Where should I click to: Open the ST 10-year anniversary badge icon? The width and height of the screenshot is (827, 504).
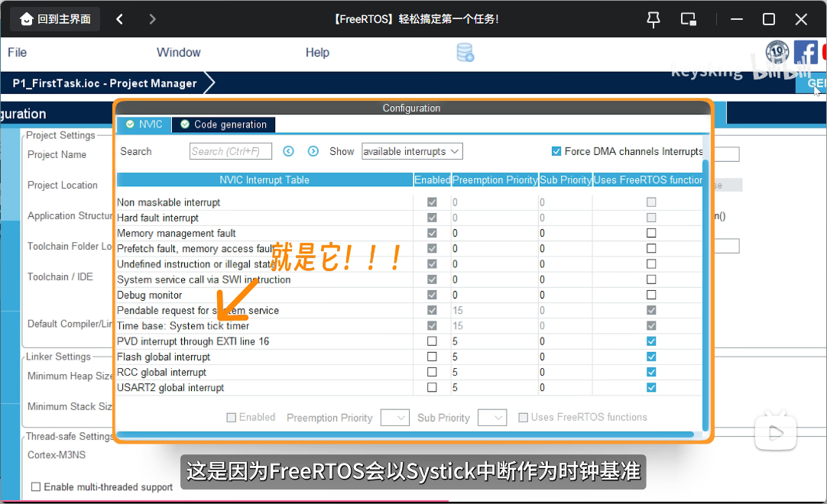pos(777,52)
